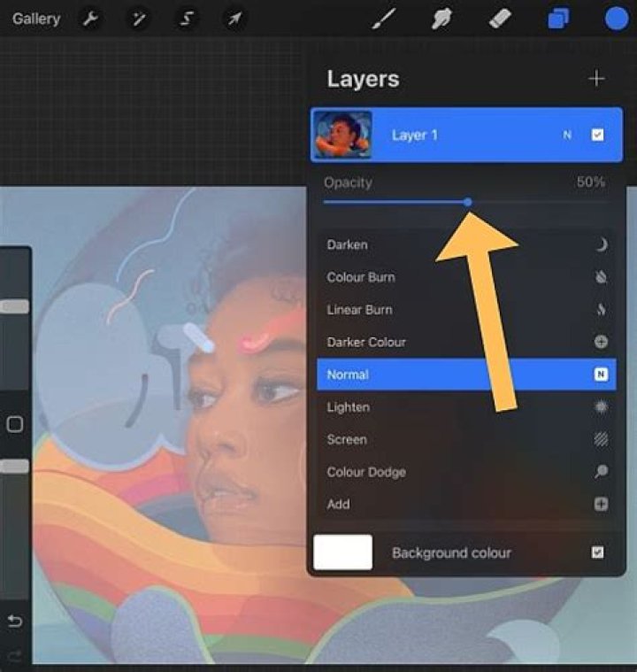Close the Layers panel via layers icon

click(558, 19)
